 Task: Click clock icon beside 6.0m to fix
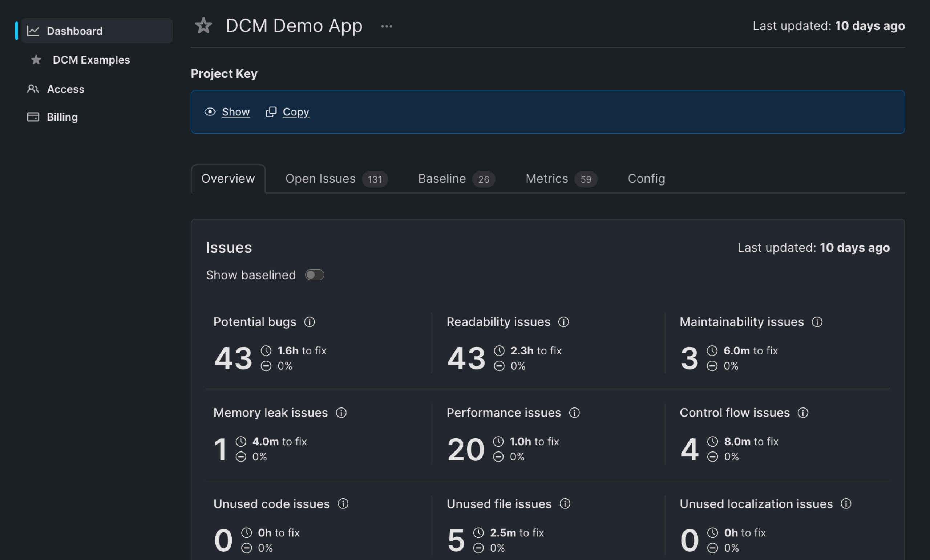point(712,350)
